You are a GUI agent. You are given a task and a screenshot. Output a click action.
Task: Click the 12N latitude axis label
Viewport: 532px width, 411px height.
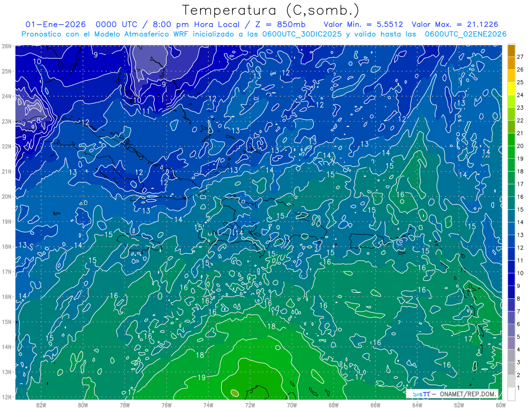point(7,397)
